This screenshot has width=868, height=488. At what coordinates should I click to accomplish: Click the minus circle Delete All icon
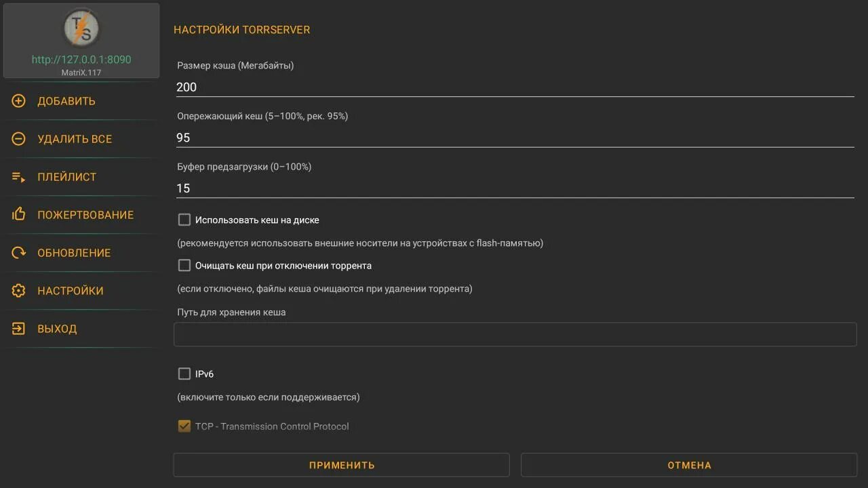point(18,139)
